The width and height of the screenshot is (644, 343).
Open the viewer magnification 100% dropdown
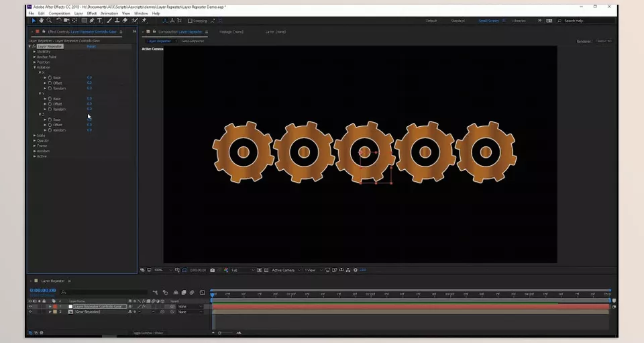(x=163, y=271)
